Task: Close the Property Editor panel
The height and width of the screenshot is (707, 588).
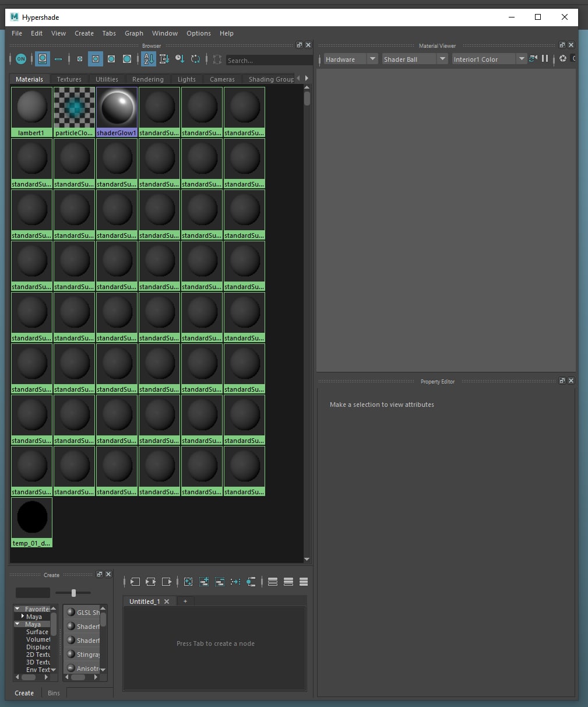Action: pyautogui.click(x=571, y=381)
